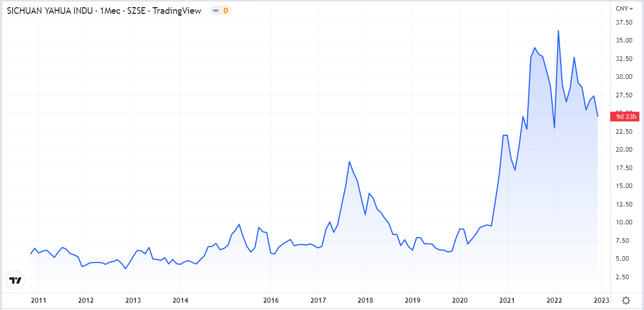The image size is (644, 310).
Task: Click the gray dash market-status indicator
Action: (x=216, y=11)
